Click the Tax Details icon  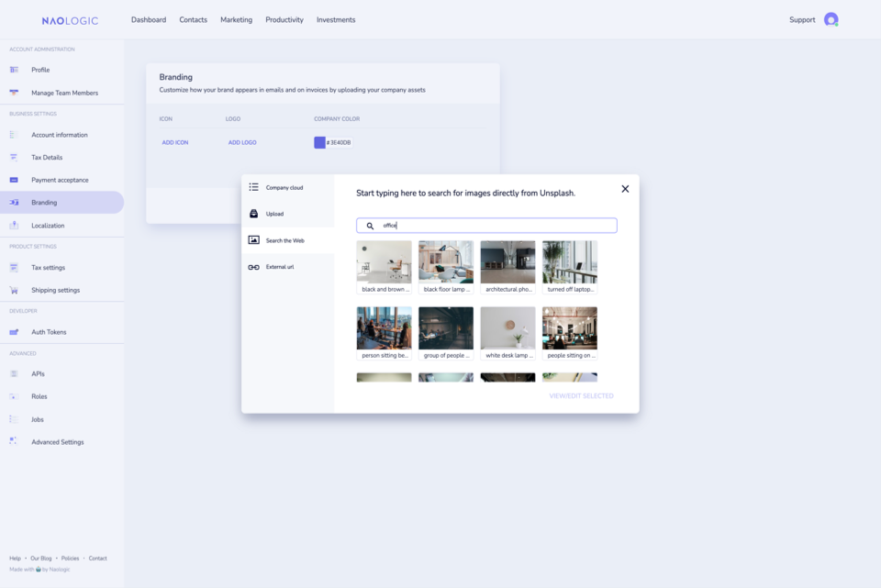(14, 157)
